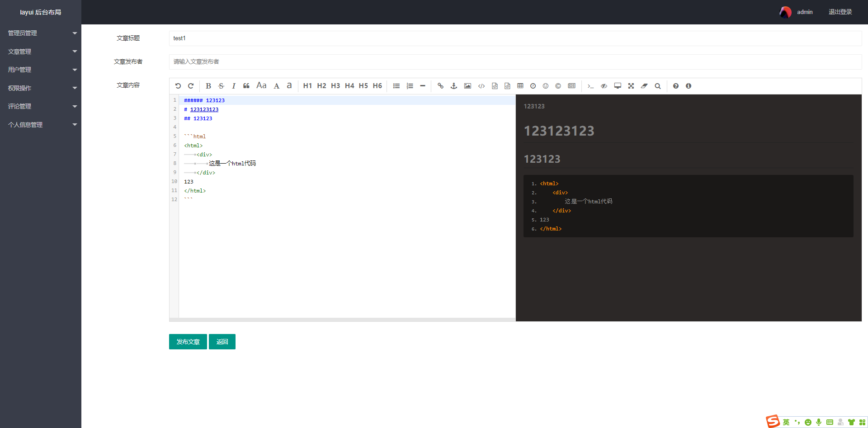
Task: Click the 返回 button
Action: click(x=222, y=342)
